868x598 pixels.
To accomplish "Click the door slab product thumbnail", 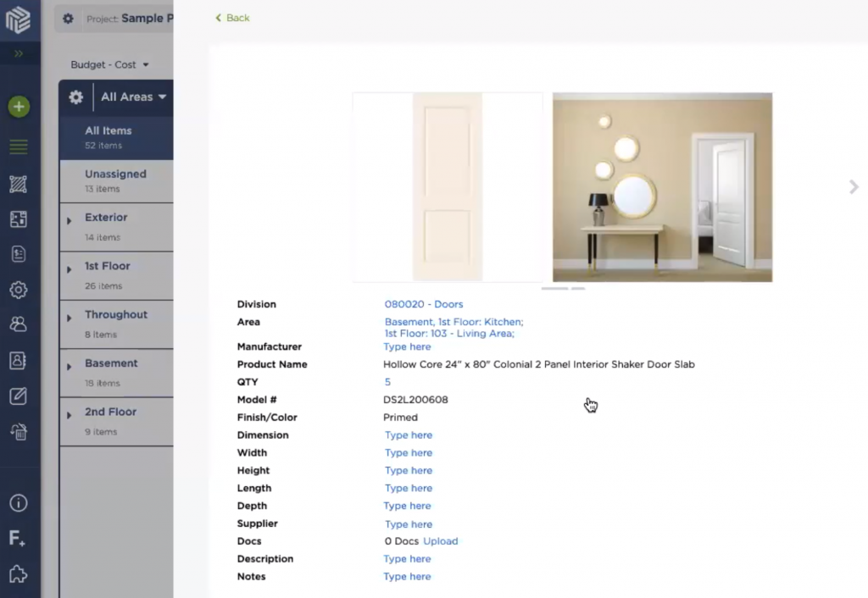I will 448,186.
